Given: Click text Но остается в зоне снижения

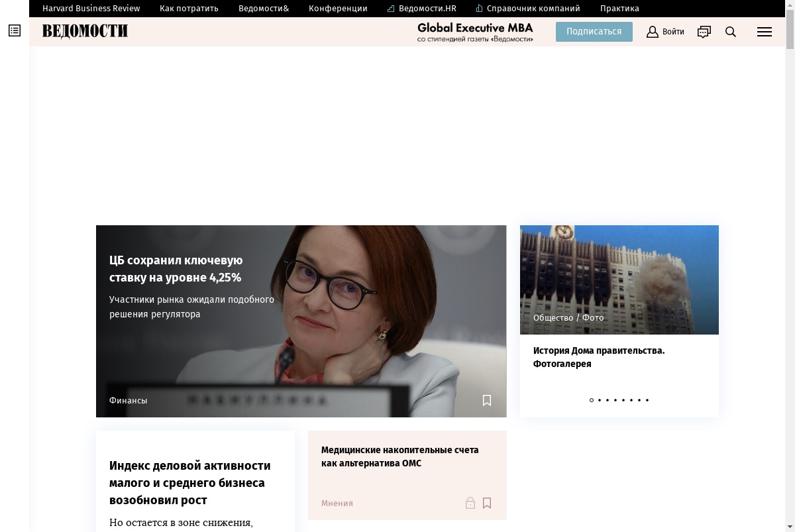Looking at the screenshot, I should [181, 523].
